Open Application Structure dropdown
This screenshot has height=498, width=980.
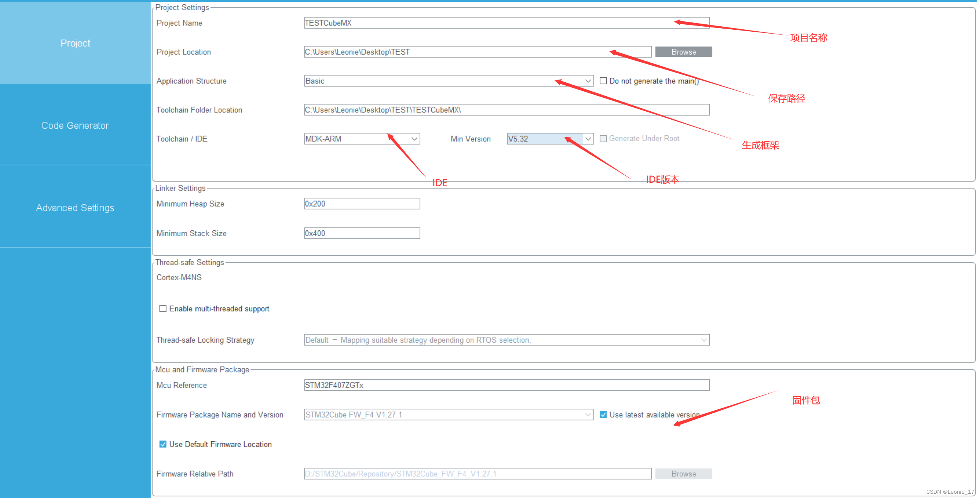tap(449, 81)
